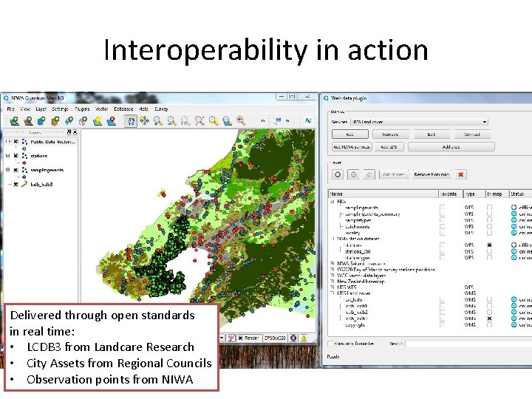Screen dimensions: 532x399
Task: Open the Vector menu
Action: 101,109
